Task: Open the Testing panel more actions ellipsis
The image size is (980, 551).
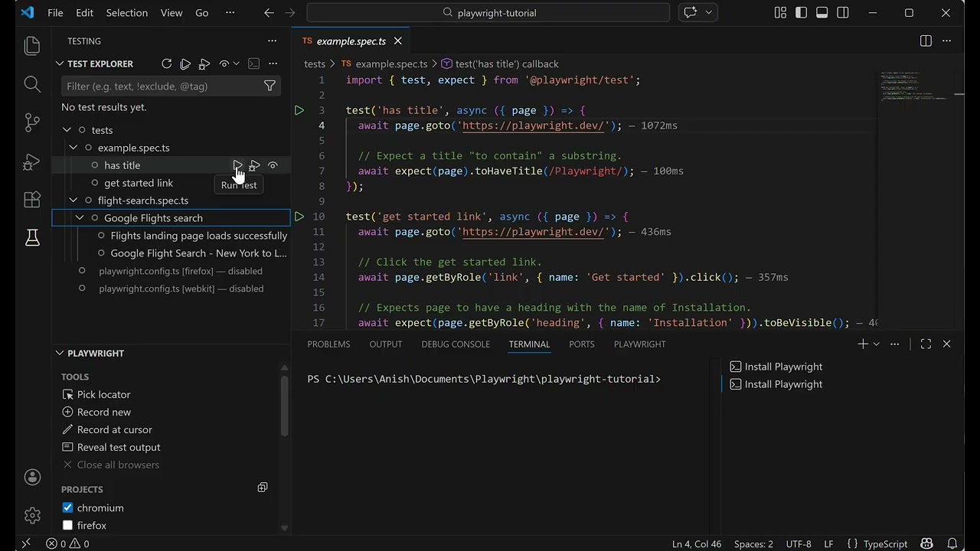Action: pos(272,41)
